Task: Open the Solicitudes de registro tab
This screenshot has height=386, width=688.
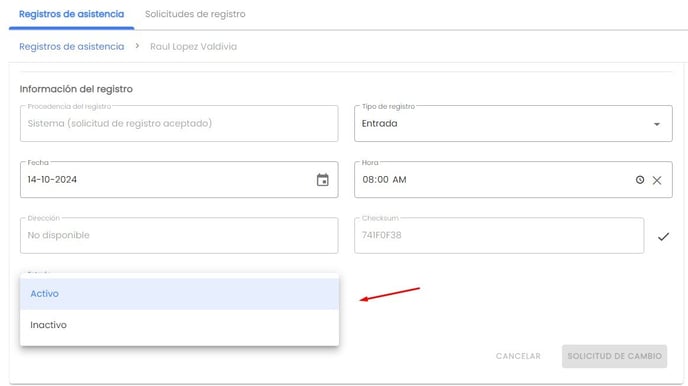Action: click(195, 14)
